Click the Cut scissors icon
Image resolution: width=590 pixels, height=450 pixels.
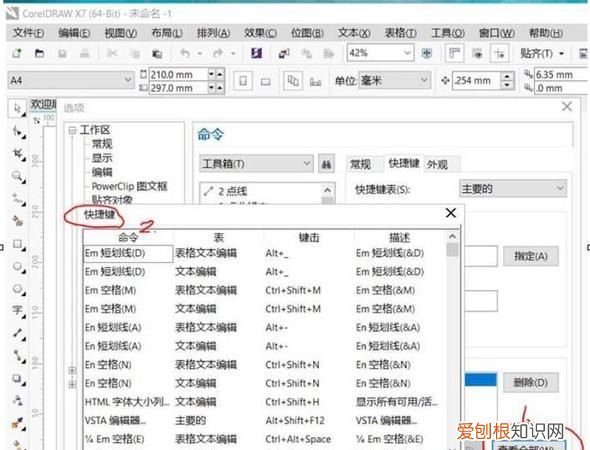point(112,53)
